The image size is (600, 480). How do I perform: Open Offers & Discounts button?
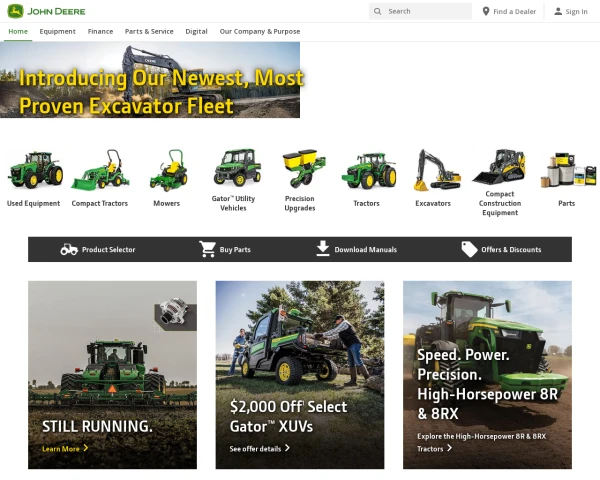pos(501,250)
